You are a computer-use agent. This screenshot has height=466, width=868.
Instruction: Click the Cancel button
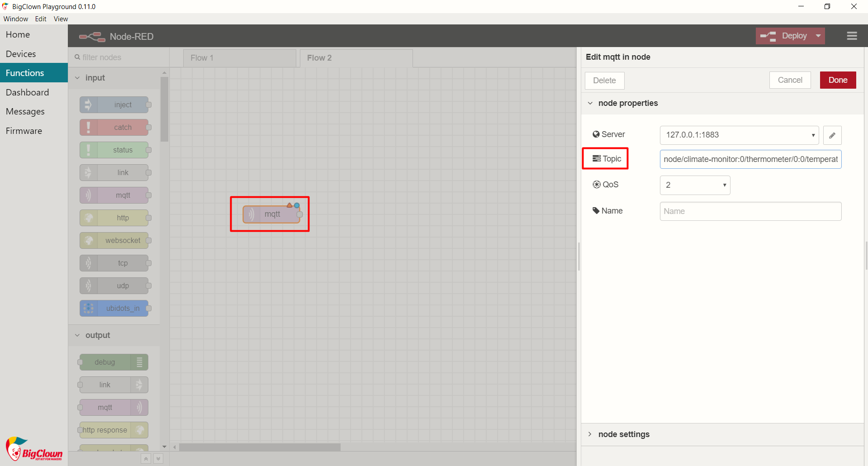(790, 80)
